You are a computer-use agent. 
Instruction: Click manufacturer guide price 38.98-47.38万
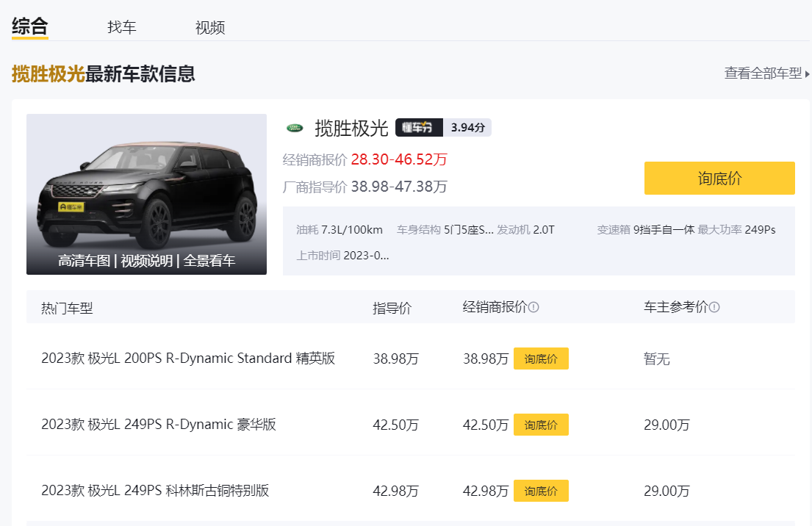[x=399, y=187]
